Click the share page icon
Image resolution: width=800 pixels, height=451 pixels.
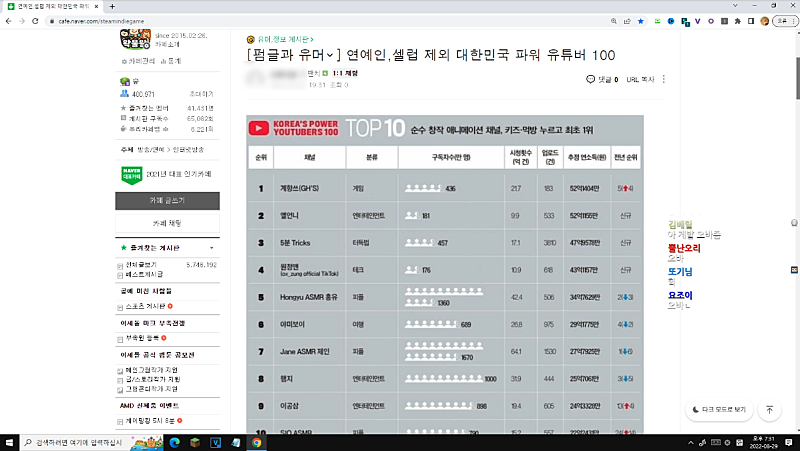pos(627,21)
